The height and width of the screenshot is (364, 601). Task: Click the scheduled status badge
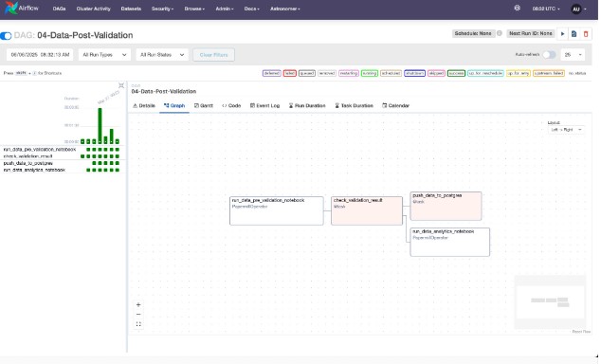[x=391, y=73]
